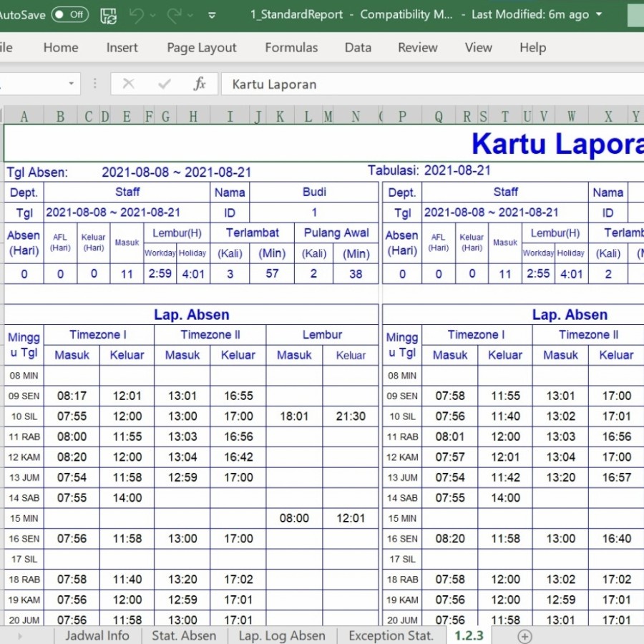Viewport: 644px width, 644px height.
Task: Click the formula bar Cancel X icon
Action: pyautogui.click(x=129, y=84)
